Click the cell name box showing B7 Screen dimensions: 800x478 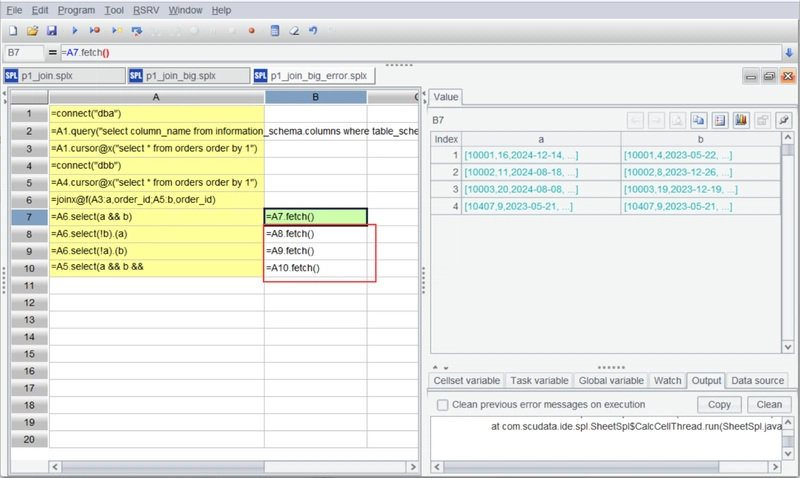click(24, 53)
